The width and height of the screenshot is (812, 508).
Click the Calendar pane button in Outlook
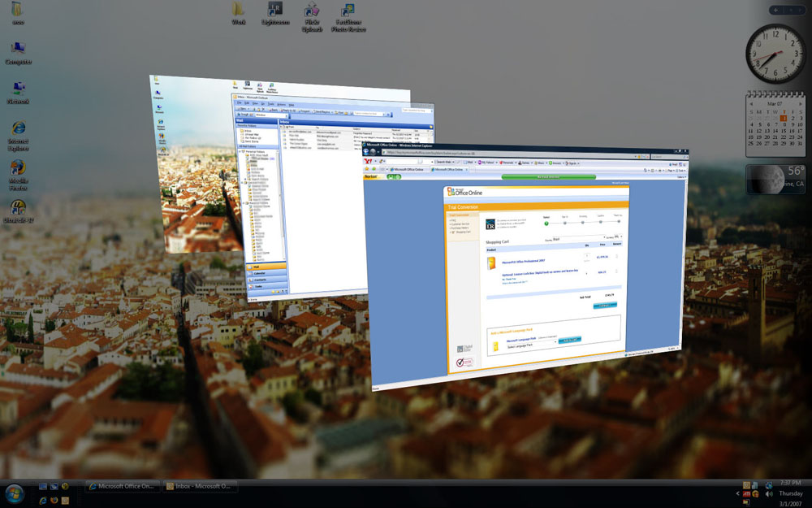coord(266,273)
